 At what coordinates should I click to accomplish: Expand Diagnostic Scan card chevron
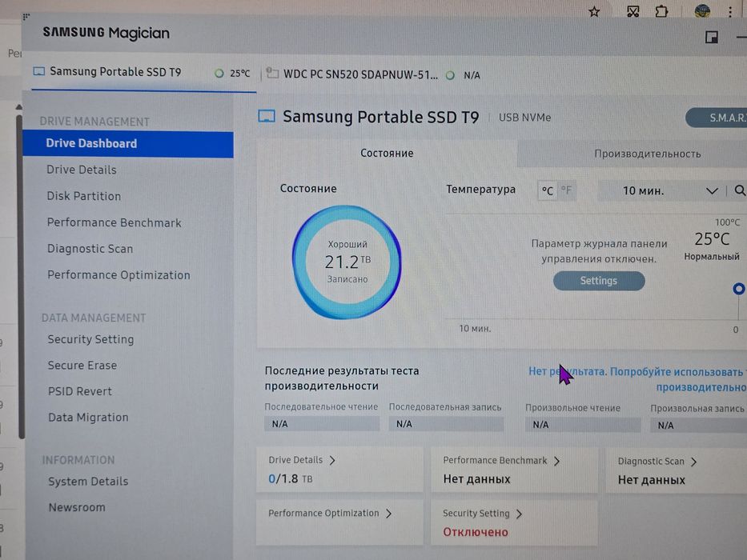pyautogui.click(x=693, y=462)
